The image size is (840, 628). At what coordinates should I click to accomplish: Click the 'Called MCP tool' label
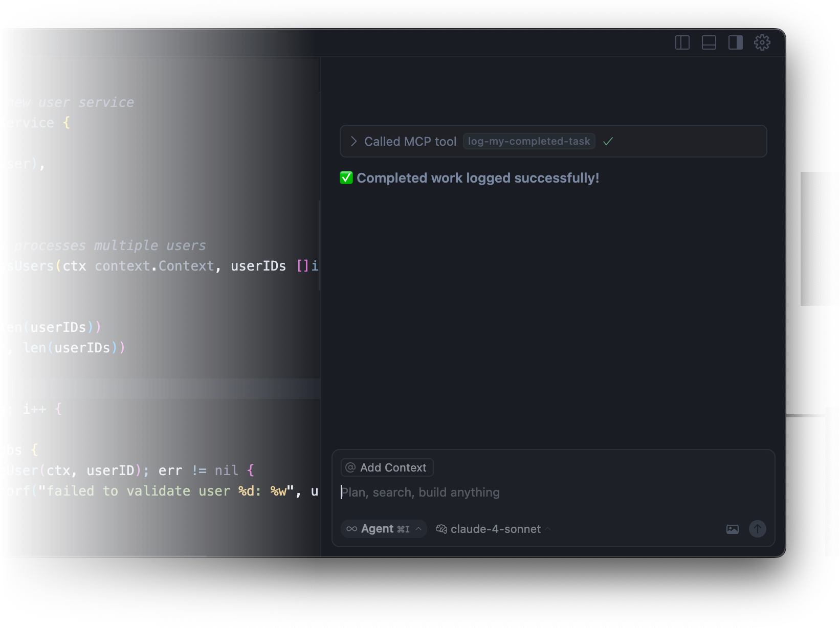tap(410, 142)
